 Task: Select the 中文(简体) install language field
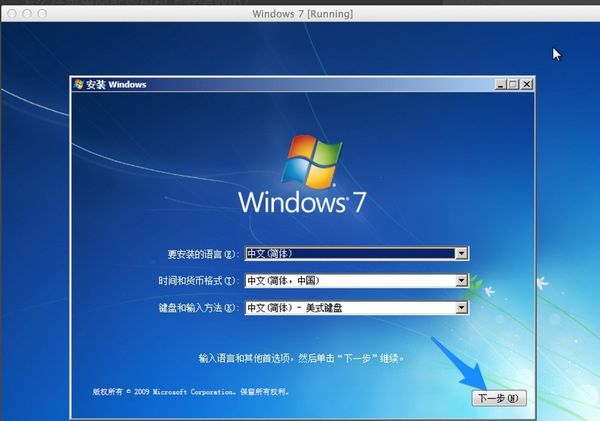click(357, 253)
